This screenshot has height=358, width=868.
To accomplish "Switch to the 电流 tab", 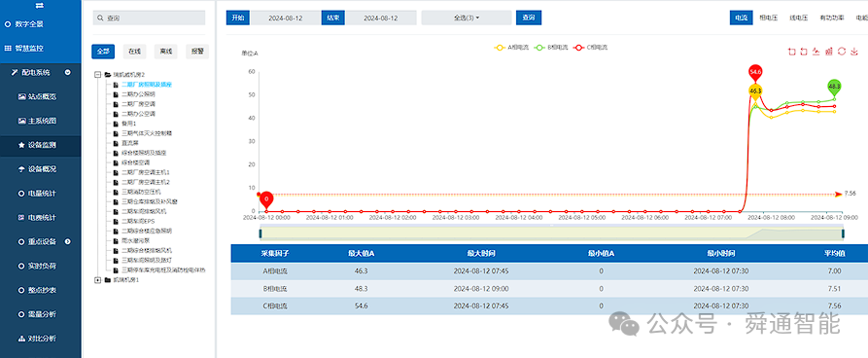I will 742,18.
